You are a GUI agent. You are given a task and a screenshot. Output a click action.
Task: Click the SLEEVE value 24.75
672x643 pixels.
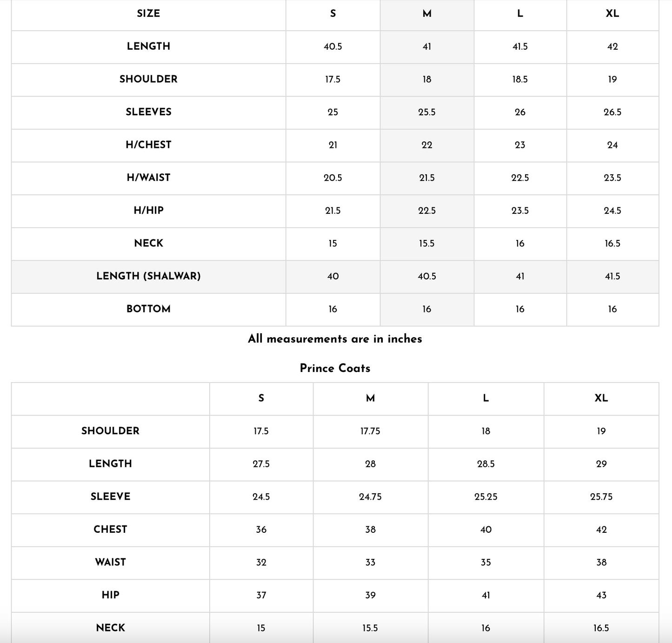tap(370, 497)
